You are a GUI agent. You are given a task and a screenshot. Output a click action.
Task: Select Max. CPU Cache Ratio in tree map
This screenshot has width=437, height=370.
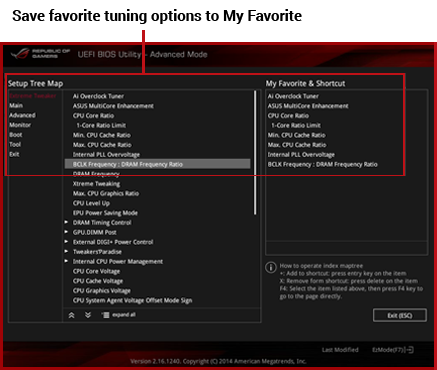pyautogui.click(x=102, y=145)
